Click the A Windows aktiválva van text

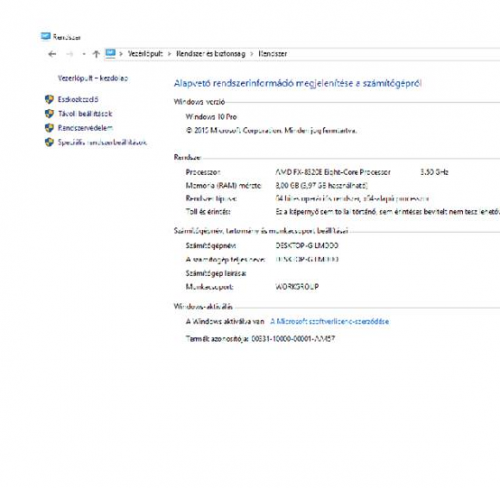tap(225, 321)
